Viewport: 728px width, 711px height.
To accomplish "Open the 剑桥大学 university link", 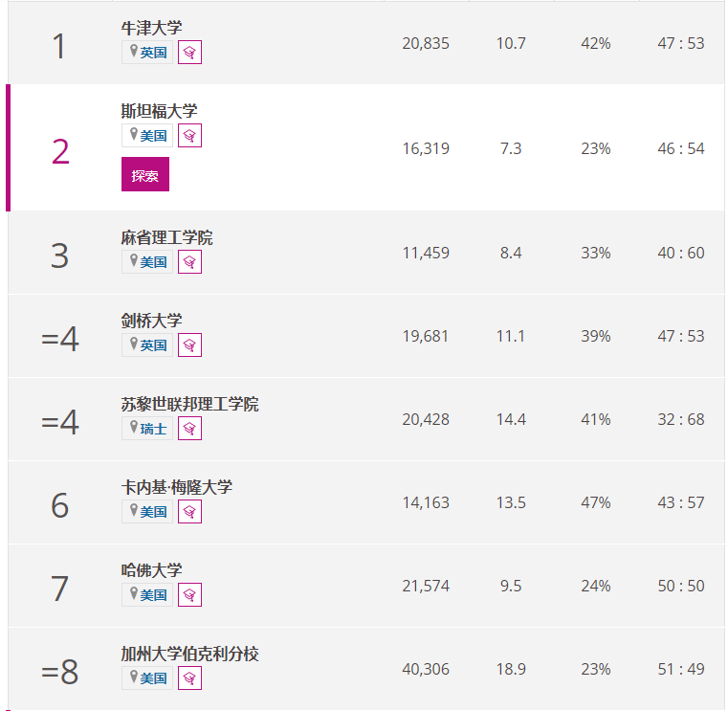I will coord(151,321).
